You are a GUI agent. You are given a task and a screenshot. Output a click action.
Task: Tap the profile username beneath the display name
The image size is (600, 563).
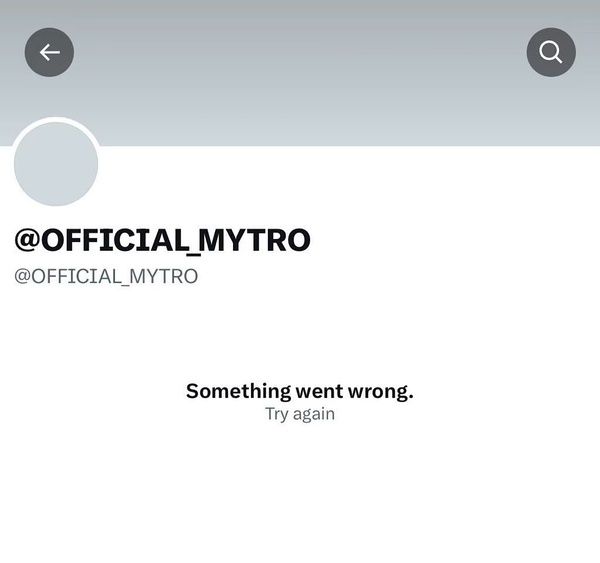[106, 276]
